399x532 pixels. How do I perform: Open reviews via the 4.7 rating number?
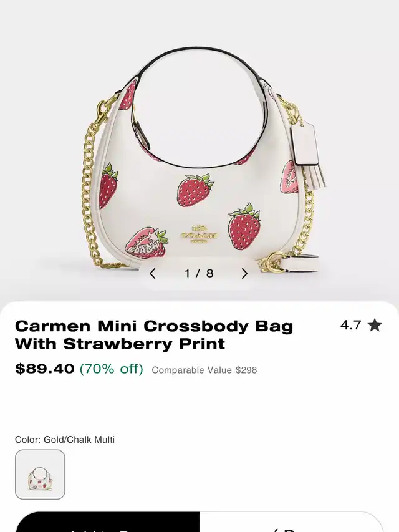click(x=351, y=325)
